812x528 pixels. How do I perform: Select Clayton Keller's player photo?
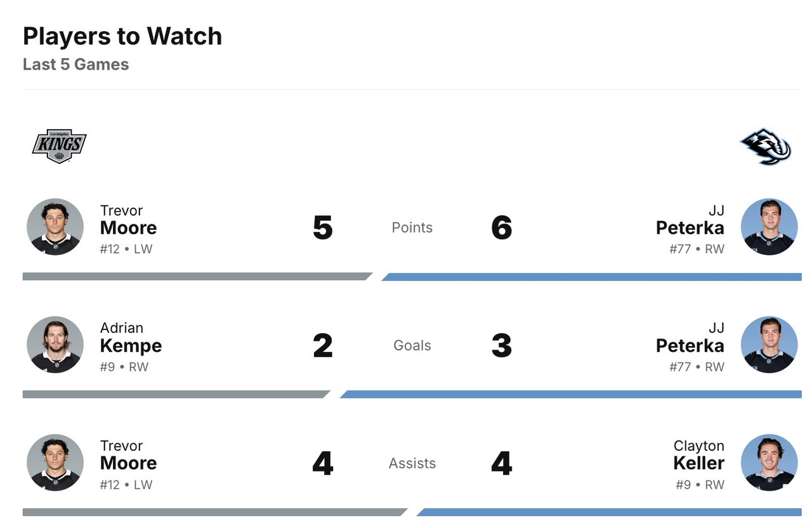point(769,463)
